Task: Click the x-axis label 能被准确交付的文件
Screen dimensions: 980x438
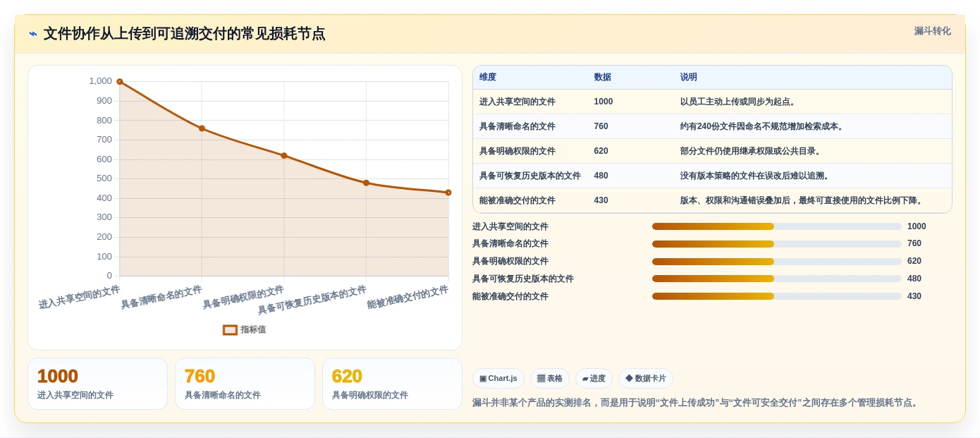Action: [408, 298]
